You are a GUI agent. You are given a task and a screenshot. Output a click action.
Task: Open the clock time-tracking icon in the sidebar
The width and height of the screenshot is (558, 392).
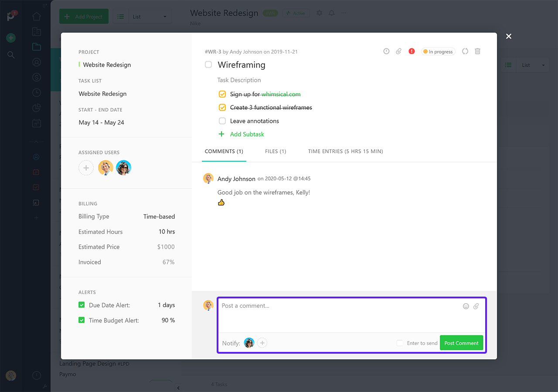[37, 92]
